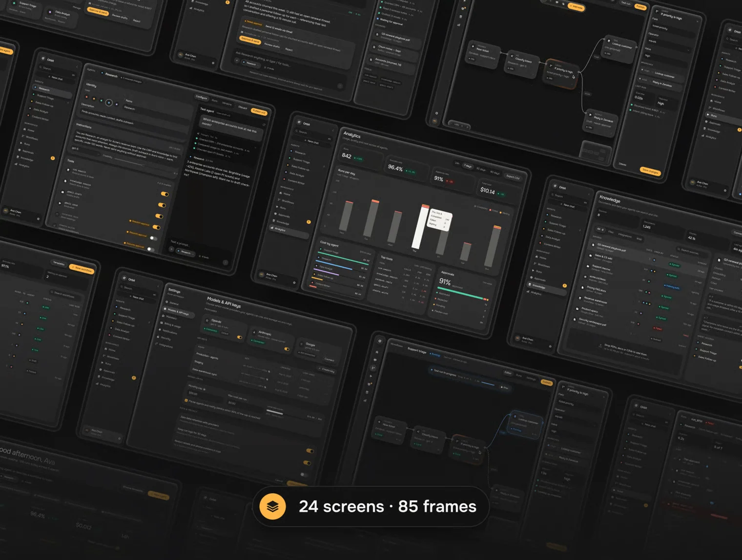Viewport: 742px width, 560px height.
Task: Disable the crm.search tool toggle in Research agent
Action: [165, 194]
